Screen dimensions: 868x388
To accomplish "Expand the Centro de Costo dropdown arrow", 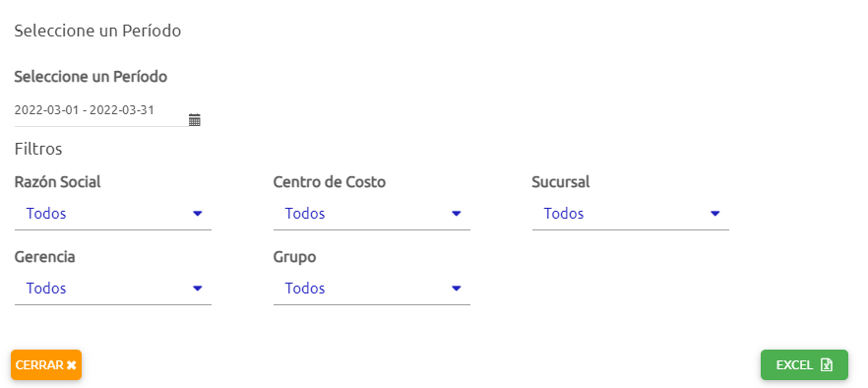I will (457, 214).
